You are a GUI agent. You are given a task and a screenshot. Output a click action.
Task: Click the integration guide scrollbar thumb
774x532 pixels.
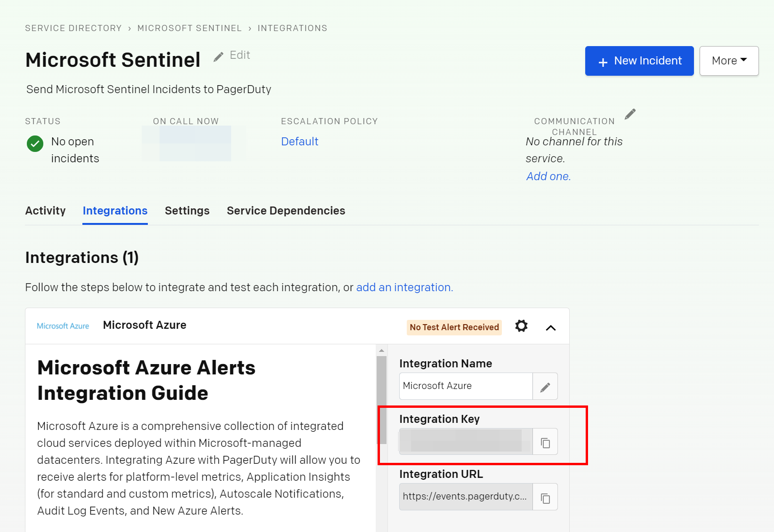click(x=382, y=400)
